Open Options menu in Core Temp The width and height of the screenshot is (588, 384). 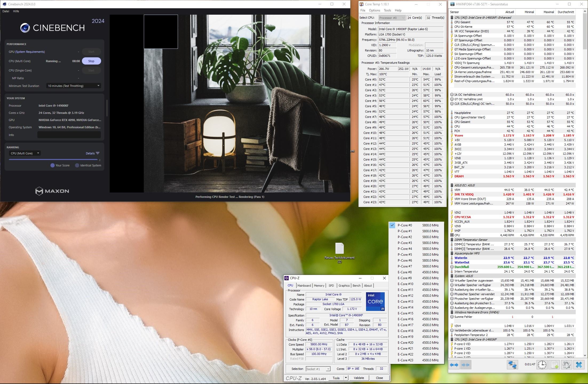(374, 10)
